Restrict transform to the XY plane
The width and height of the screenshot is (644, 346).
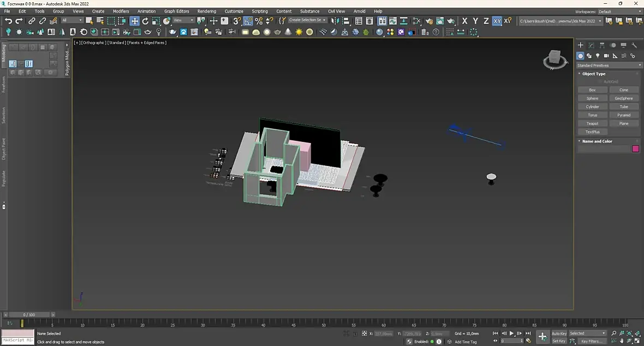(497, 21)
